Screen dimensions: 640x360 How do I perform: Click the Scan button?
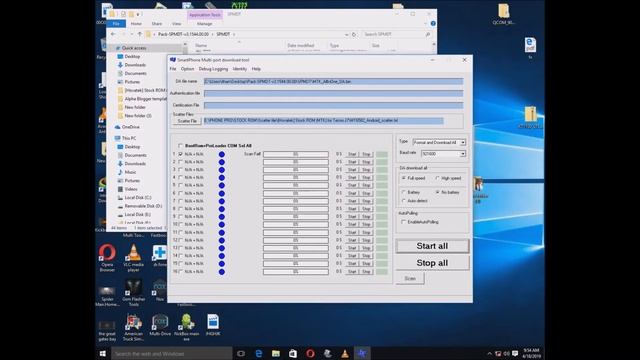tap(410, 278)
